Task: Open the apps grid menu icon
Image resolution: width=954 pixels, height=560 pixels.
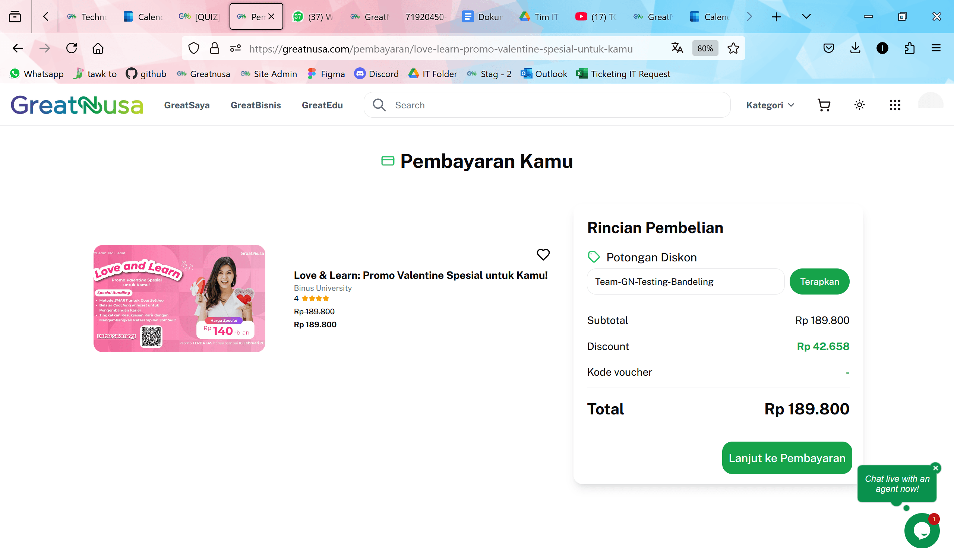Action: coord(895,105)
